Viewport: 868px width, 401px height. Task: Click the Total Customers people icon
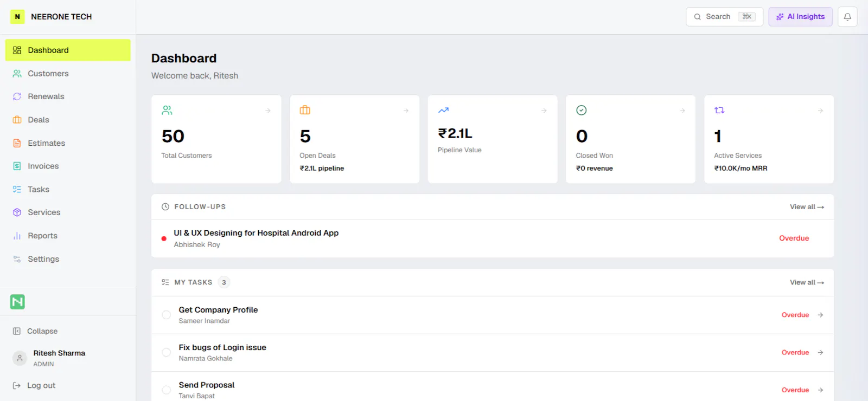(167, 110)
